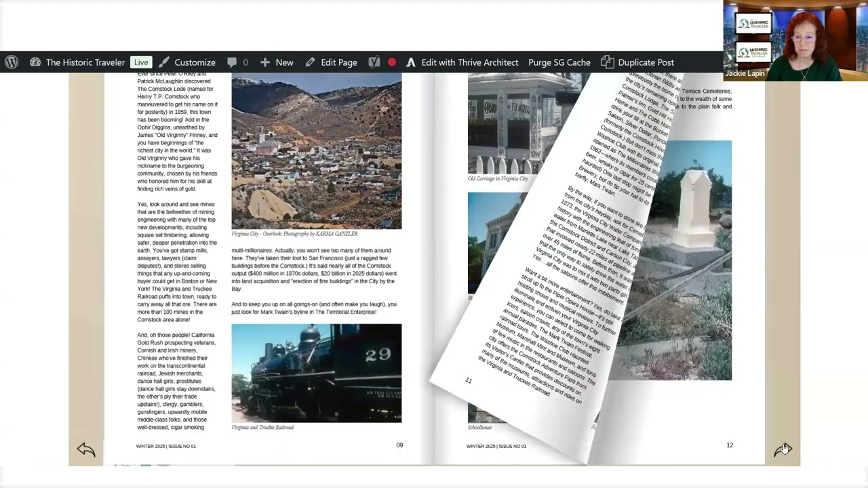868x488 pixels.
Task: Click page number 12
Action: [x=730, y=445]
